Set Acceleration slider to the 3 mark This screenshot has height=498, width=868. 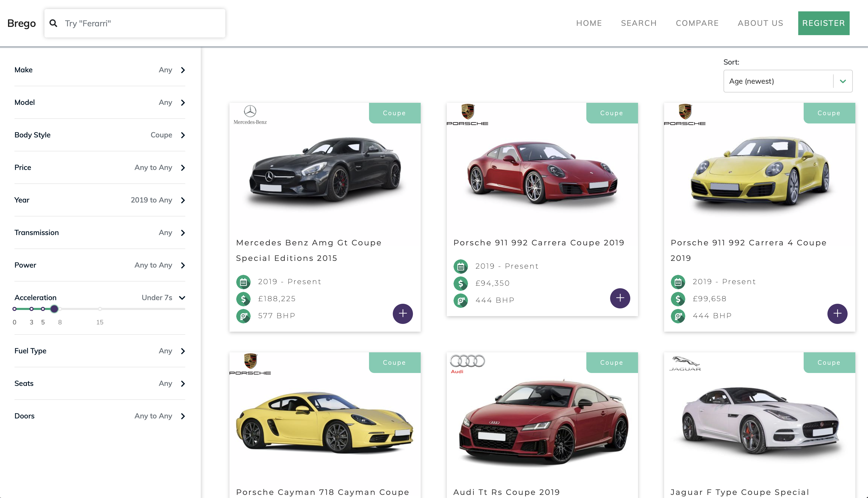(x=32, y=309)
